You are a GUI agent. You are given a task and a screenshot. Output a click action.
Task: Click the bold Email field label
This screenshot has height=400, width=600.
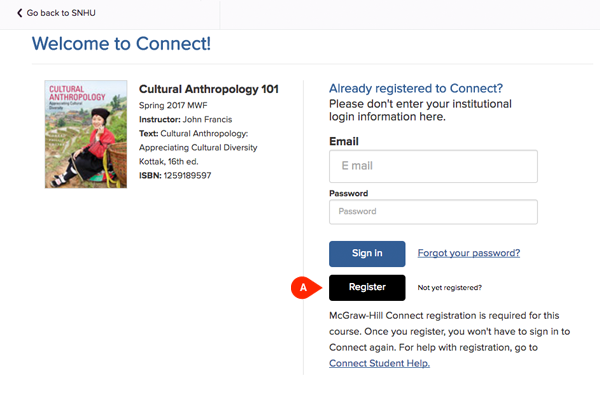(343, 141)
